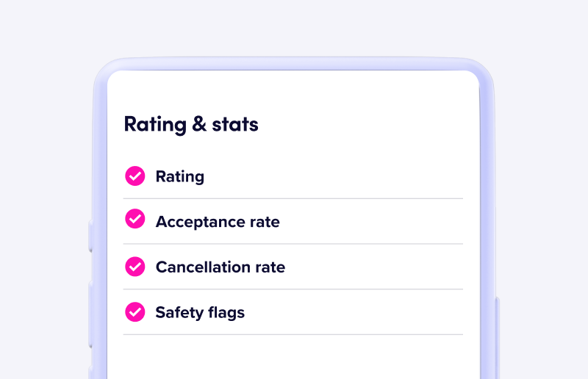Click the divider line under Cancellation rate

293,289
